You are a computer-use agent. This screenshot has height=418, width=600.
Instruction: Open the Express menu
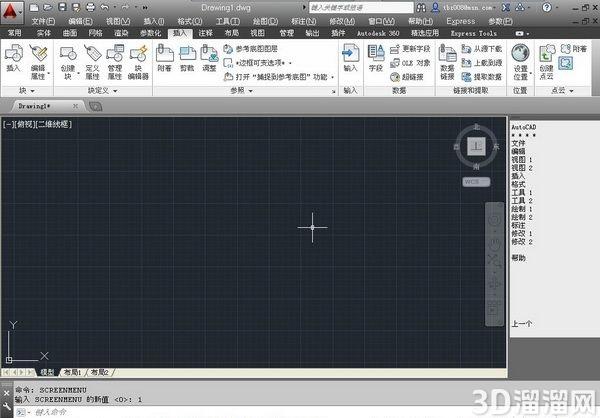(x=461, y=21)
